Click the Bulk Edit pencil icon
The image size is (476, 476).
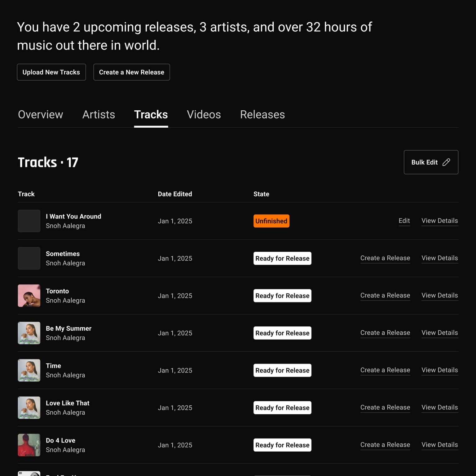[446, 162]
